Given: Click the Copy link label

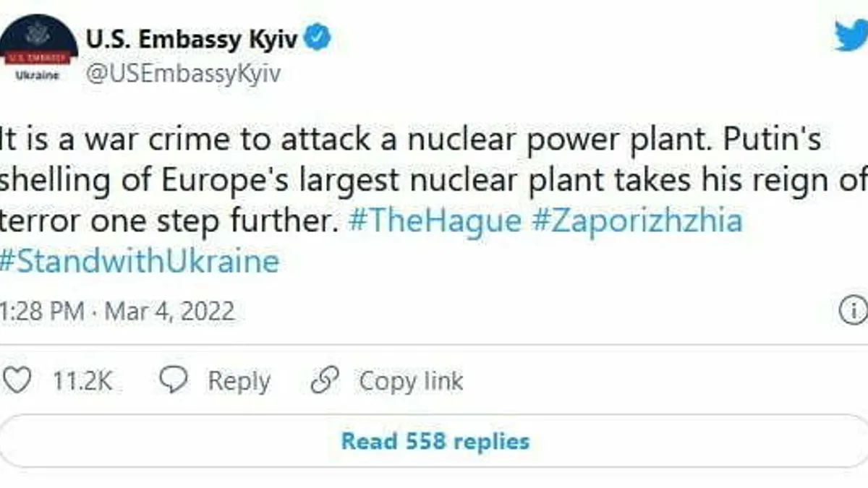Looking at the screenshot, I should coord(411,381).
